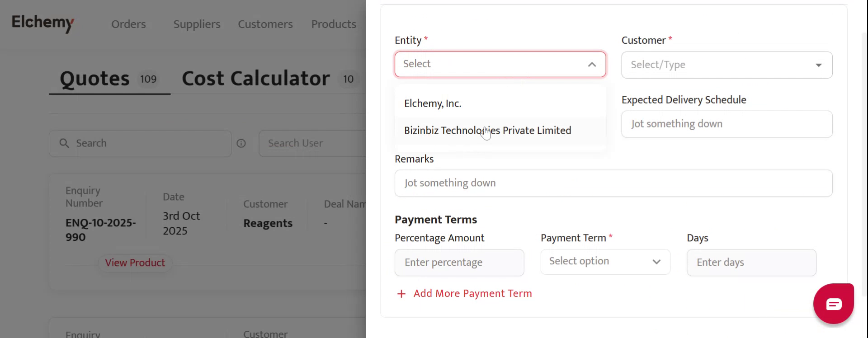
Task: Select the Quotes tab
Action: [x=95, y=79]
